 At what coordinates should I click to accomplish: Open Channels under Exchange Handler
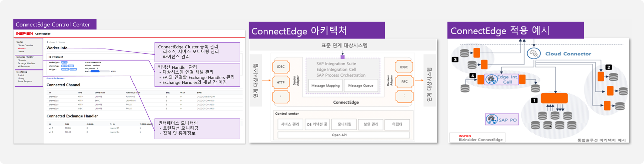tap(22, 60)
